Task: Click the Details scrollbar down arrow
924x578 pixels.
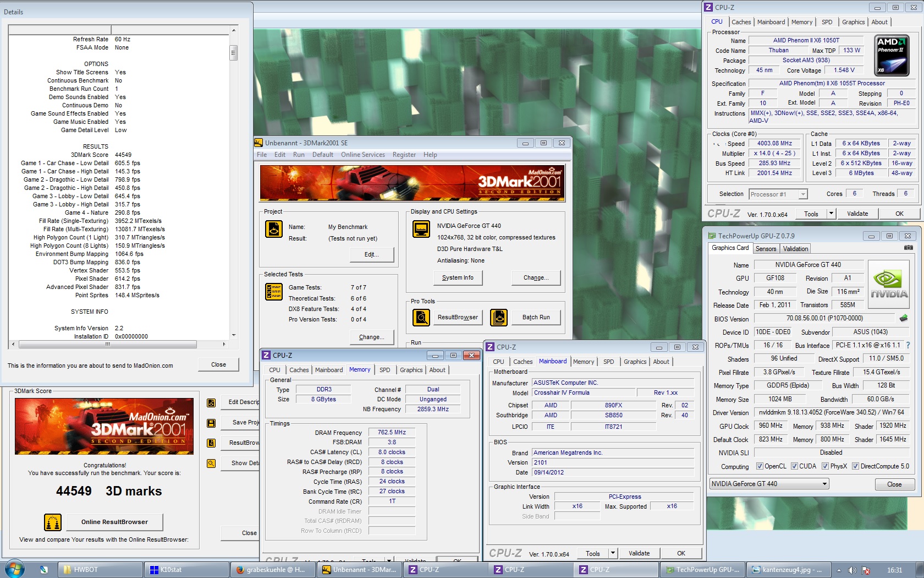Action: coord(234,335)
